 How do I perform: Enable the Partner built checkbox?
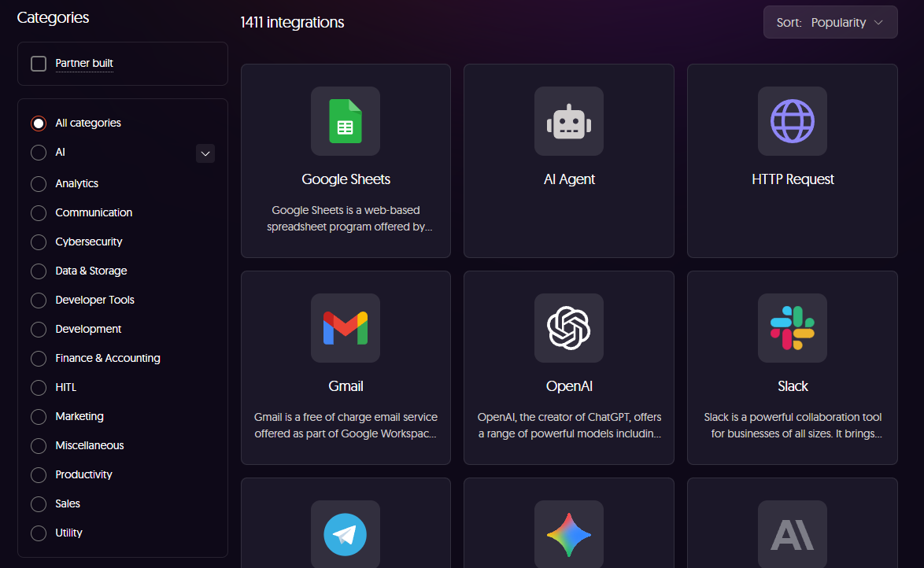click(x=39, y=64)
